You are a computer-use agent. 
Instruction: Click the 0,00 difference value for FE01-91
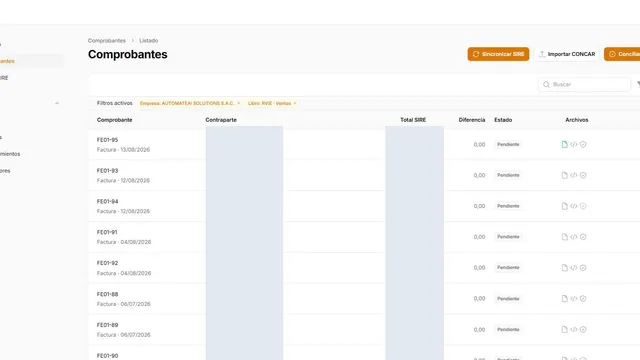coord(479,237)
